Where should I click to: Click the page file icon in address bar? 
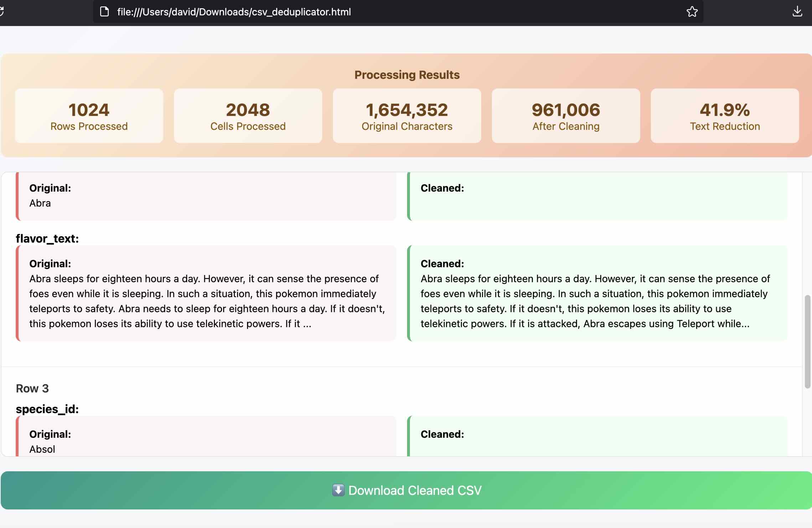pos(104,12)
